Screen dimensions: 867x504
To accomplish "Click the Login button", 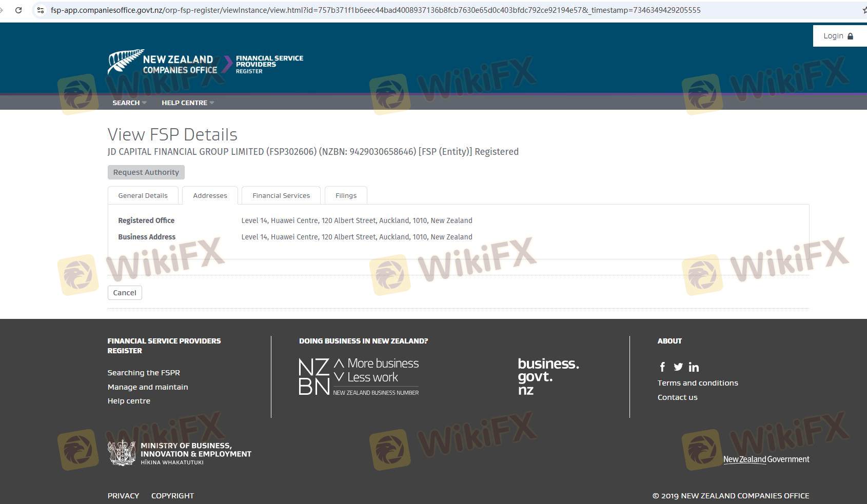I will (838, 36).
